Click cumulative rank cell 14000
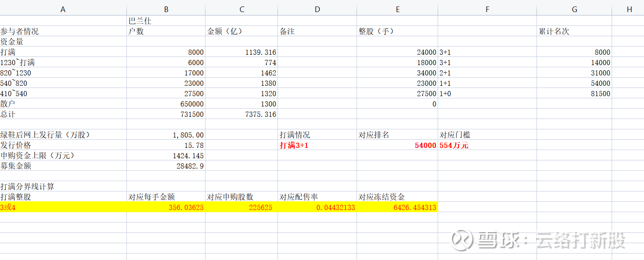The image size is (644, 260). click(575, 62)
